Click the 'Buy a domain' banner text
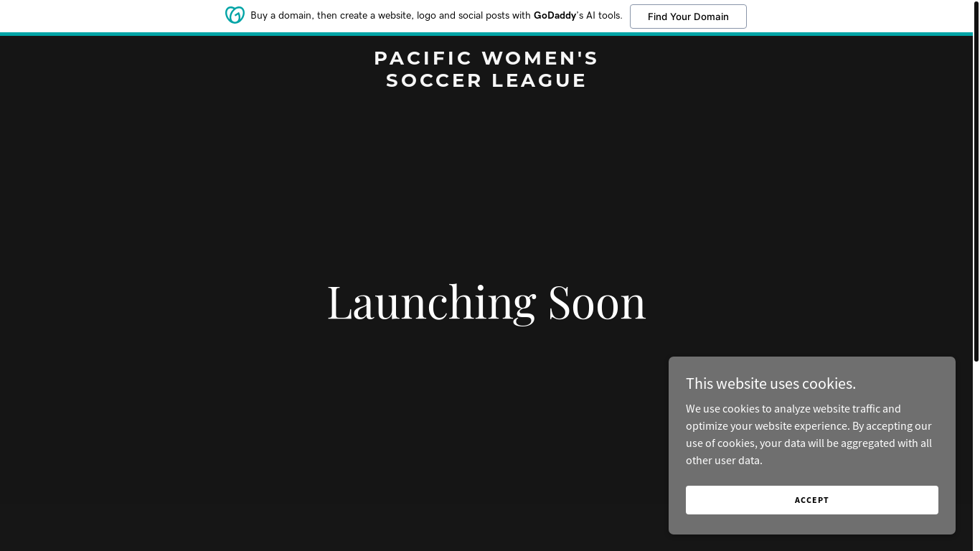The width and height of the screenshot is (980, 551). click(281, 15)
